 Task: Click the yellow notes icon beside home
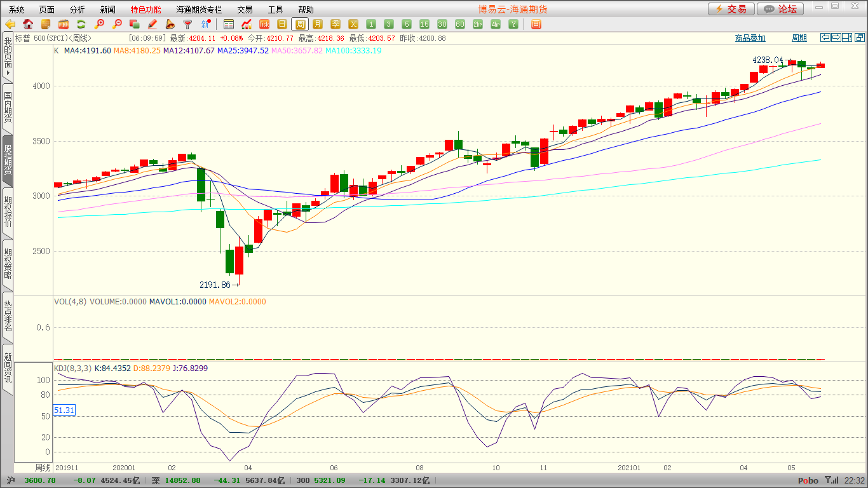[x=46, y=24]
